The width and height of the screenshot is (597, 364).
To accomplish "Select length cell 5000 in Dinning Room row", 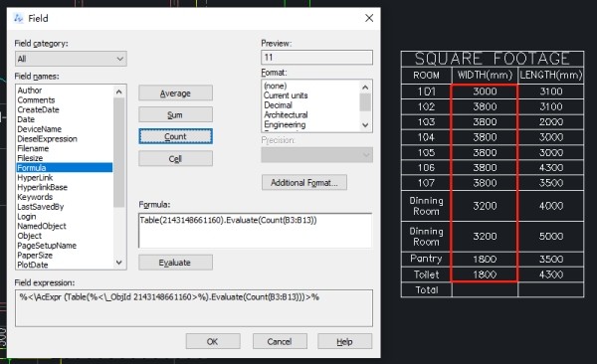I will tap(551, 237).
